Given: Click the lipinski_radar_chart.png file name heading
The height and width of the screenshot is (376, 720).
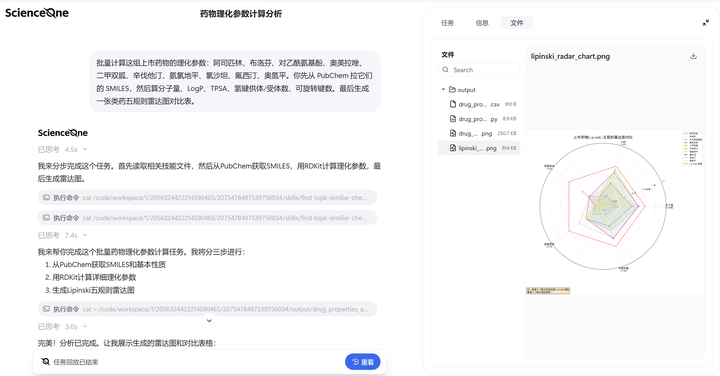Looking at the screenshot, I should tap(570, 56).
